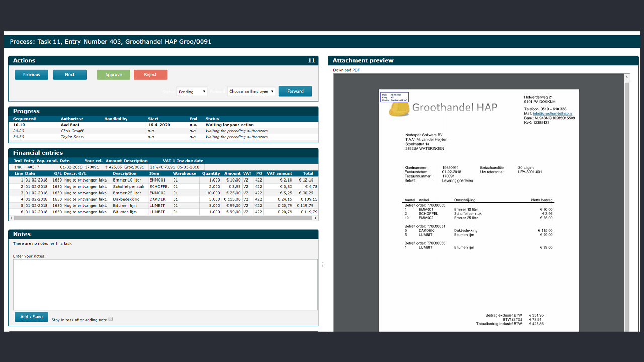The width and height of the screenshot is (644, 362).
Task: Click the attachment preview vertical scrollbar
Action: click(x=626, y=201)
